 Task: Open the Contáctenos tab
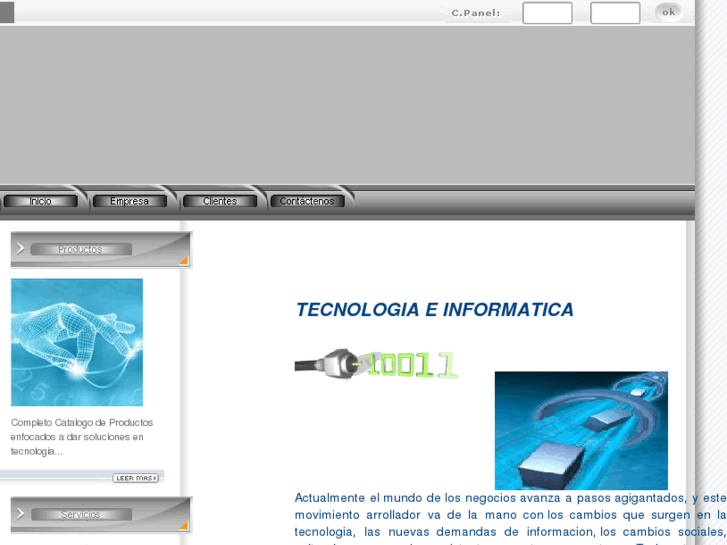(307, 201)
